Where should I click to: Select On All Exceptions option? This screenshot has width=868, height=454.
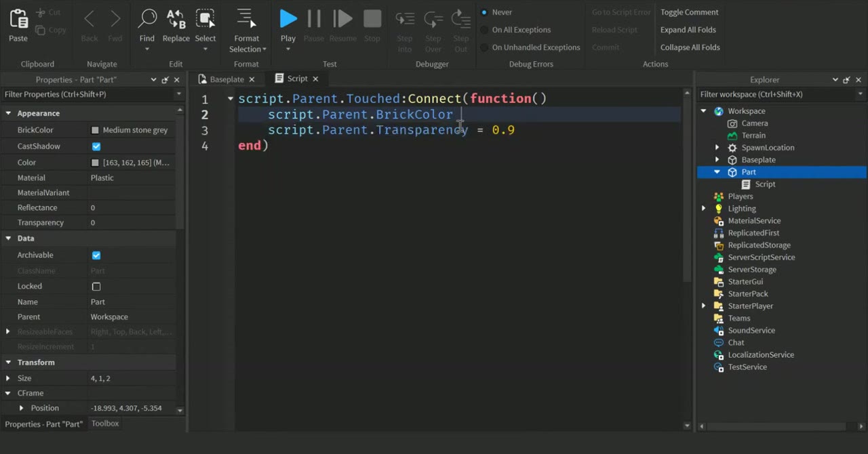click(x=484, y=30)
